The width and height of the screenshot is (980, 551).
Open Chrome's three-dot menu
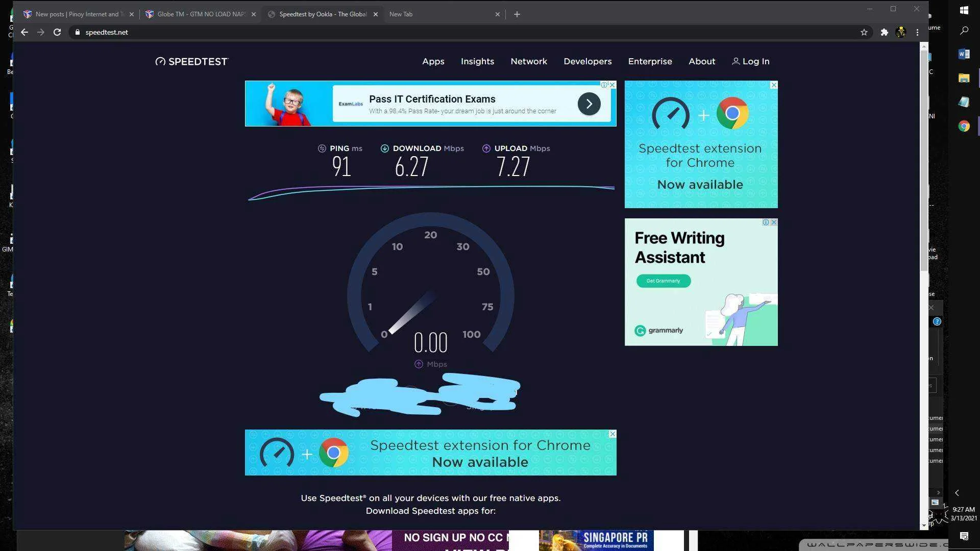coord(917,32)
